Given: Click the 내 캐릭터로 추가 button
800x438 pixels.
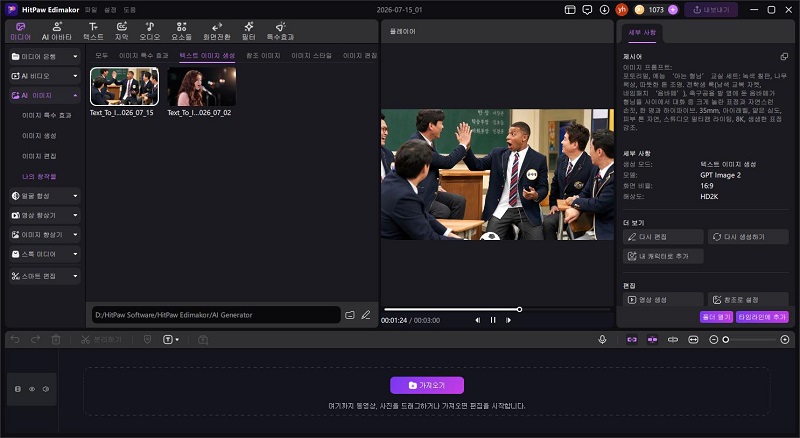Looking at the screenshot, I should (x=663, y=256).
